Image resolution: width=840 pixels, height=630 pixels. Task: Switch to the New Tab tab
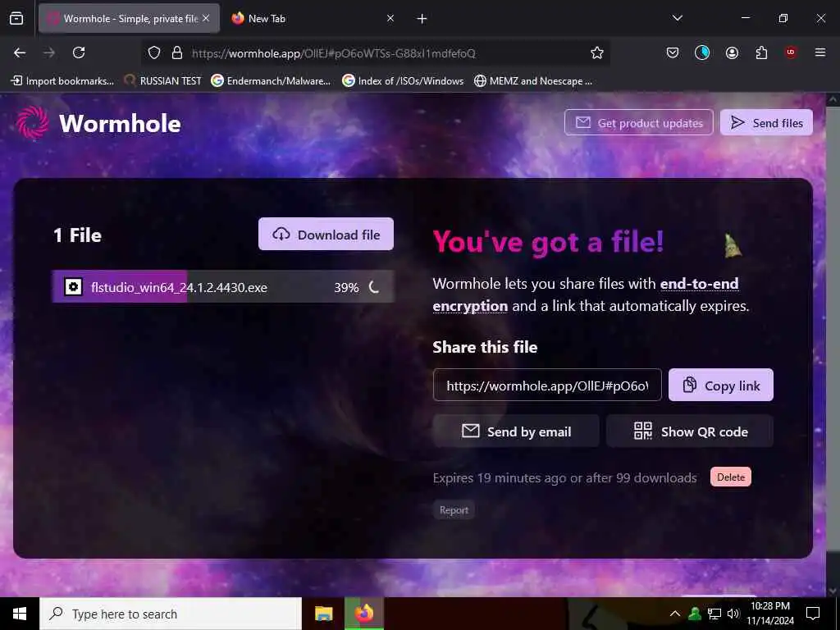coord(313,18)
